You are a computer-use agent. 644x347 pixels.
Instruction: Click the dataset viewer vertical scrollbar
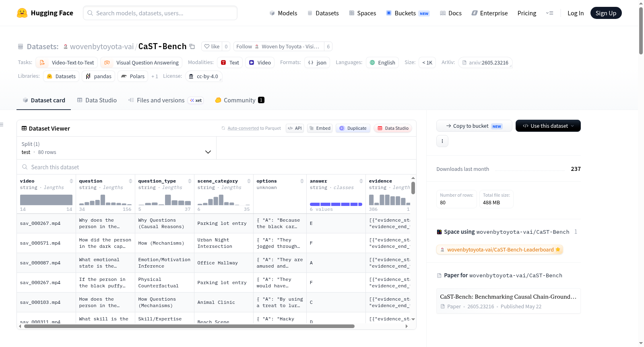[x=413, y=188]
